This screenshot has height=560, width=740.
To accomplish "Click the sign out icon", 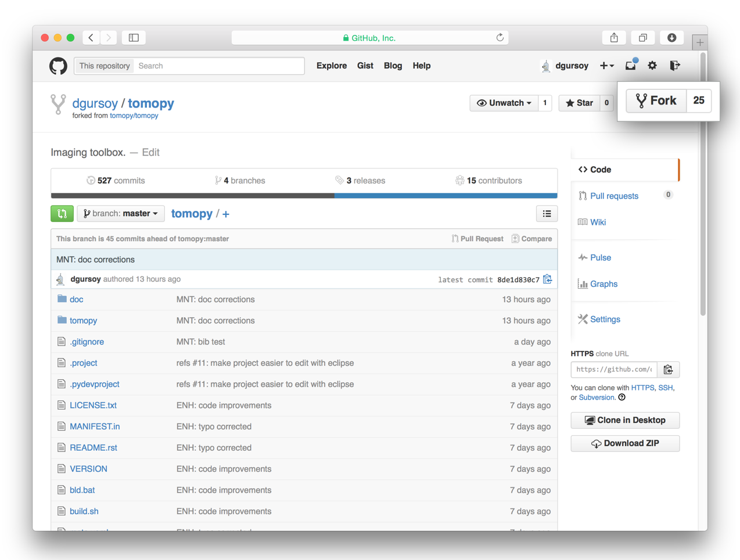I will tap(674, 66).
